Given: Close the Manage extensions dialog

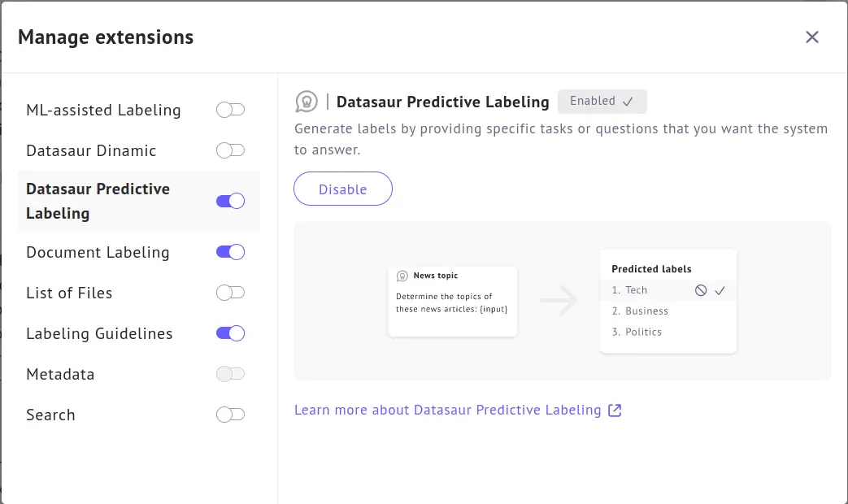Looking at the screenshot, I should 811,37.
